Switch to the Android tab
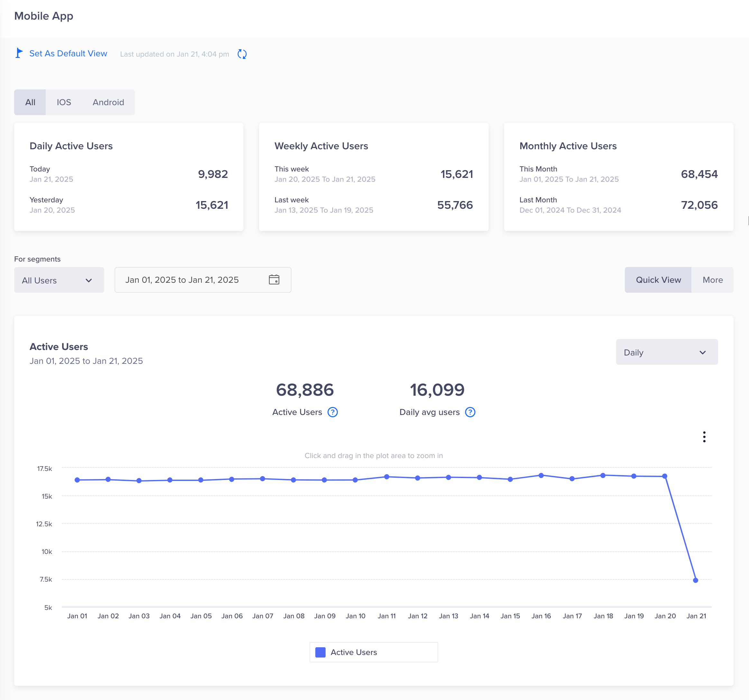The width and height of the screenshot is (749, 700). (108, 102)
